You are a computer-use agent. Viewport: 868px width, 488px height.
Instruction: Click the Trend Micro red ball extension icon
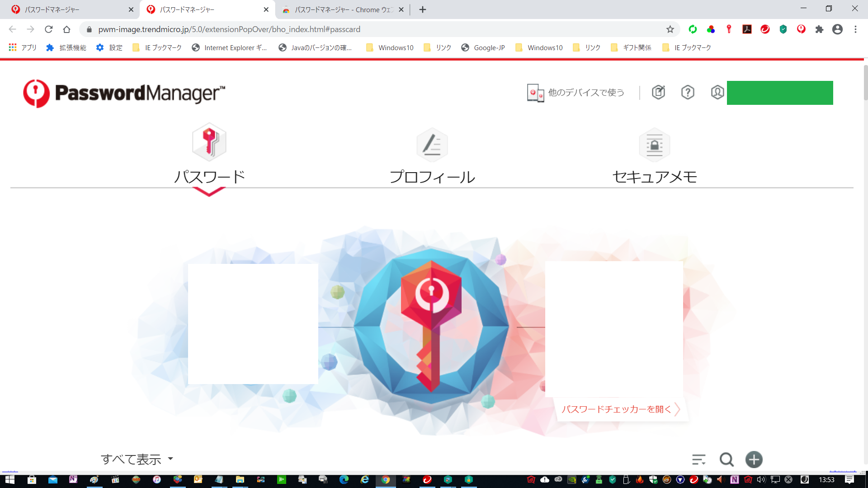point(765,29)
